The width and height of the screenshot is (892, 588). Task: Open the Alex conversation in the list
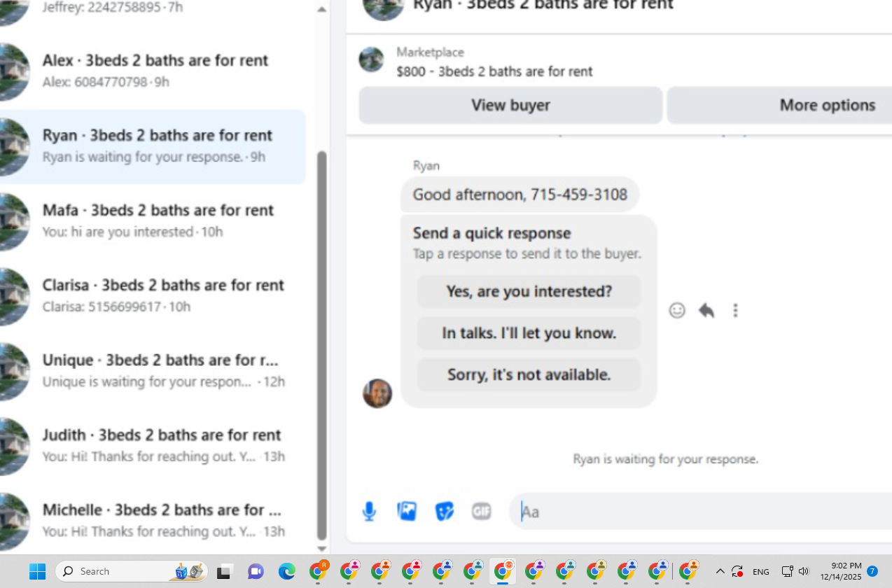click(x=153, y=71)
